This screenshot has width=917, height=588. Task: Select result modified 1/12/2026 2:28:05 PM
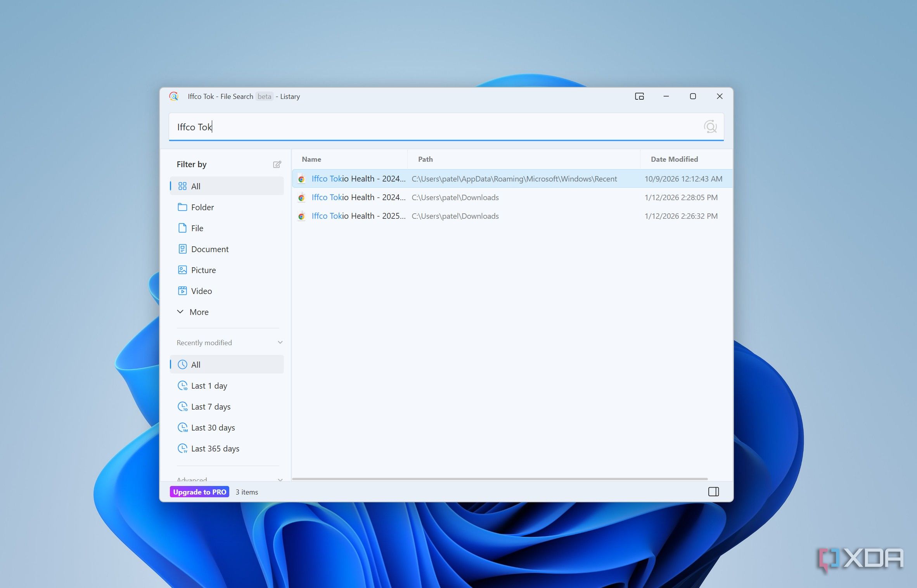tap(512, 197)
